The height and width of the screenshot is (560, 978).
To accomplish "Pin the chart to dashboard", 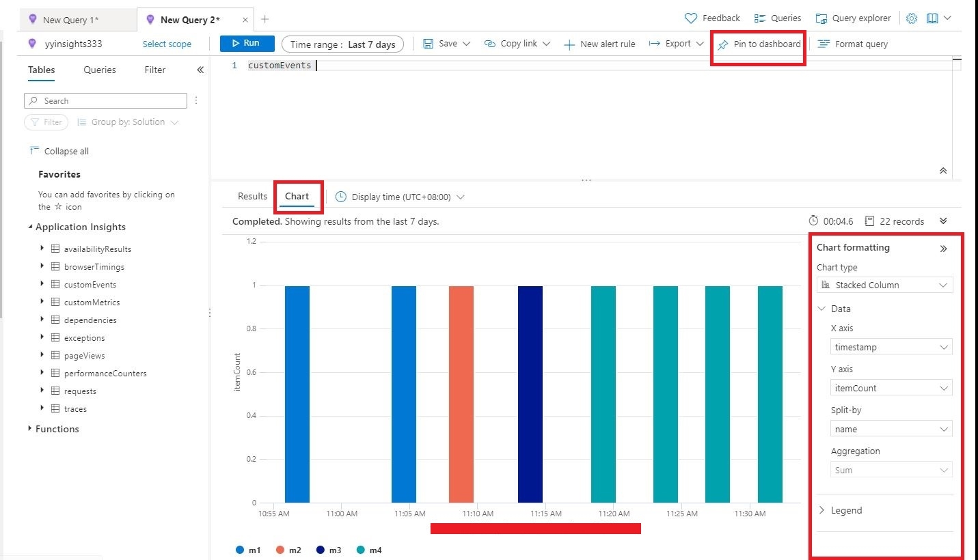I will point(759,44).
